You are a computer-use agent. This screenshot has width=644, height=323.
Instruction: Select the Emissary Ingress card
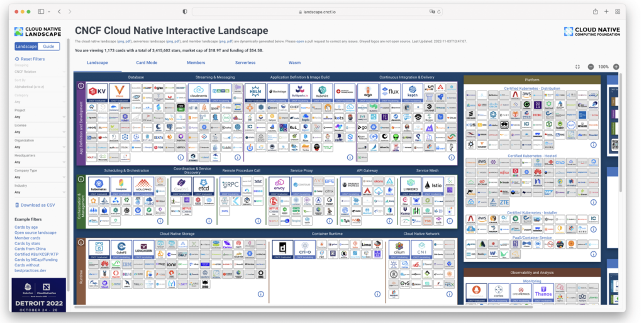tap(350, 186)
